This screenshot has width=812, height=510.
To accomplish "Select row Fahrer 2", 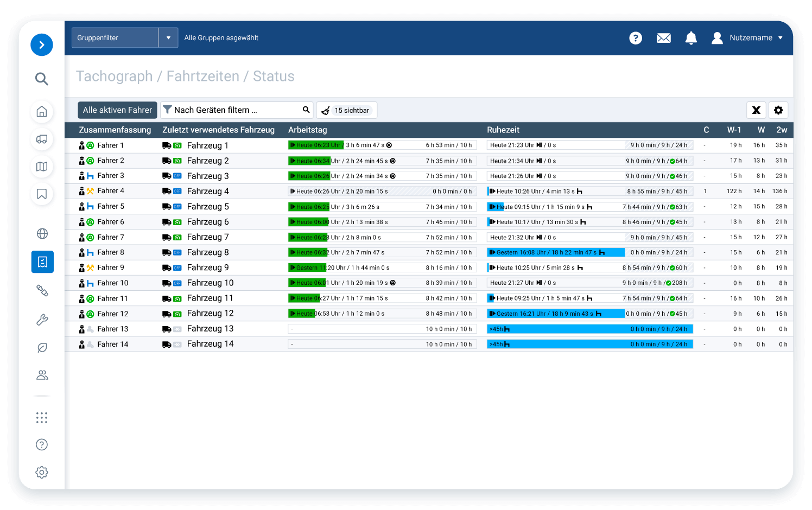I will tap(429, 161).
